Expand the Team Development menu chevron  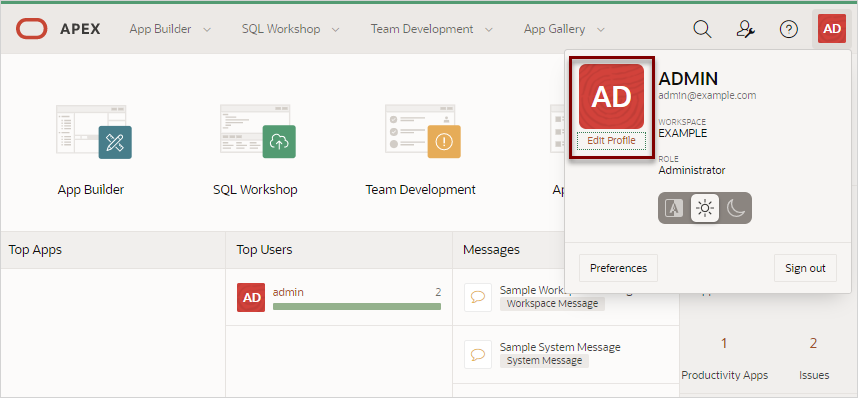[489, 30]
